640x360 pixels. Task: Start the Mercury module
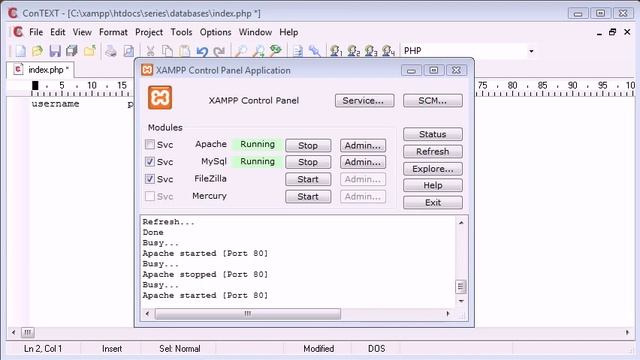308,197
